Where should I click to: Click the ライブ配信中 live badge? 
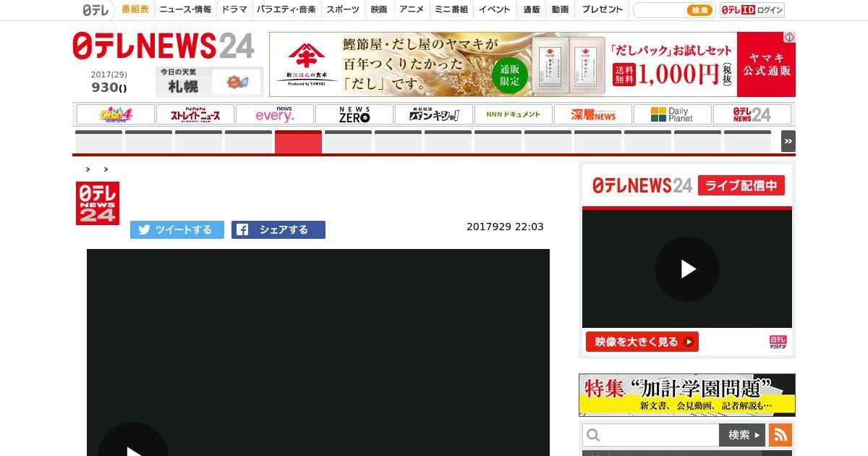pos(741,185)
